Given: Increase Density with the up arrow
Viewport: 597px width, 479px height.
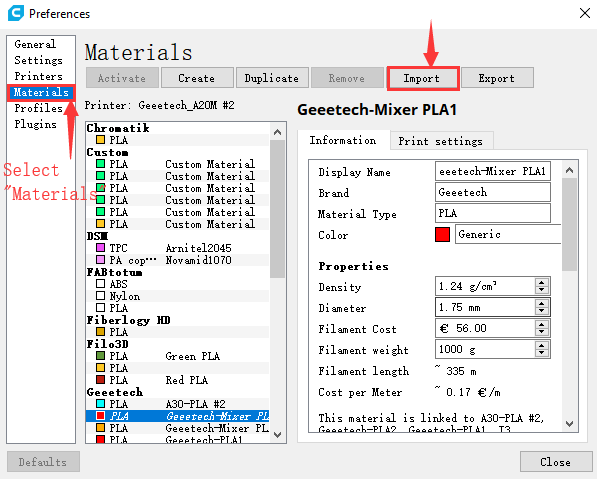Looking at the screenshot, I should [x=541, y=282].
